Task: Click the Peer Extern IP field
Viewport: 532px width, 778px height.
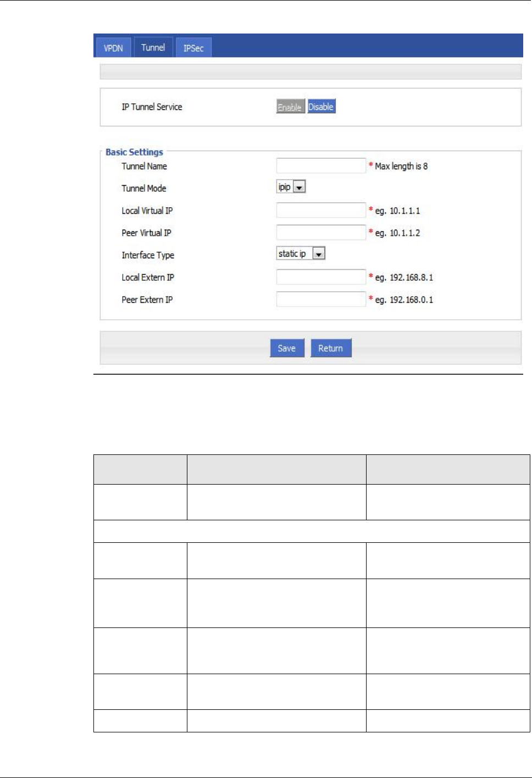Action: [321, 299]
